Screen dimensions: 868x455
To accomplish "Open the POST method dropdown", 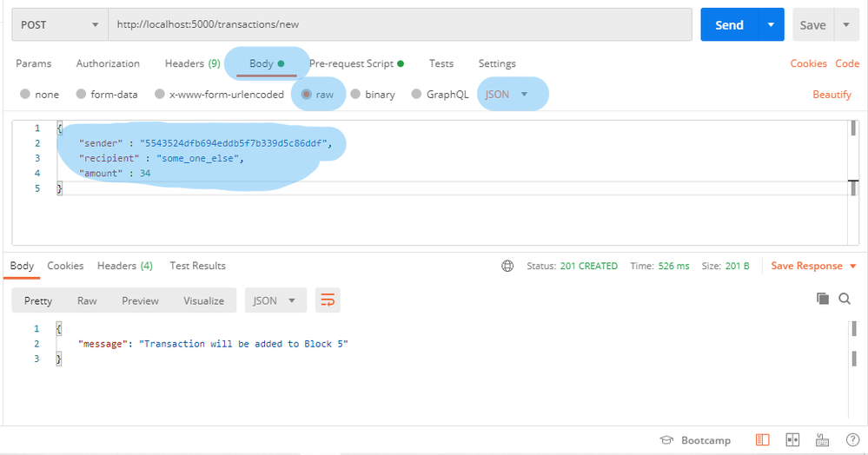I will pos(60,25).
